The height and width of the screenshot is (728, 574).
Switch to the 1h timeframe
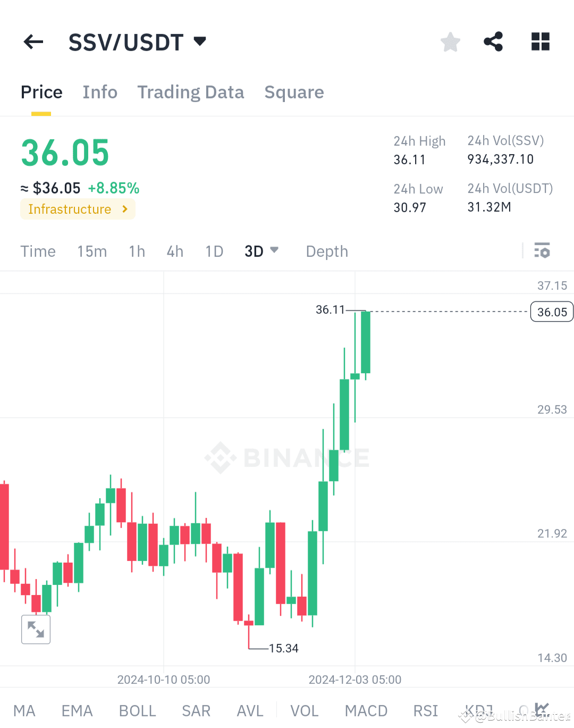(x=137, y=251)
